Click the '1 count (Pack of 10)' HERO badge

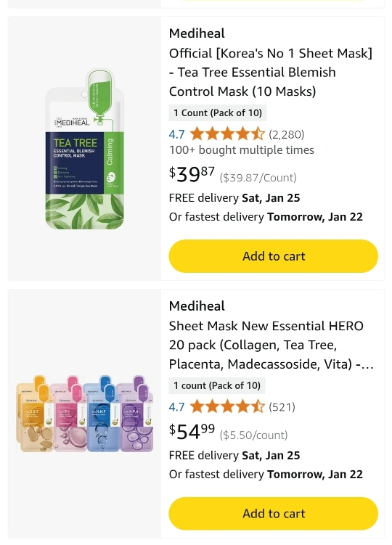pos(217,385)
